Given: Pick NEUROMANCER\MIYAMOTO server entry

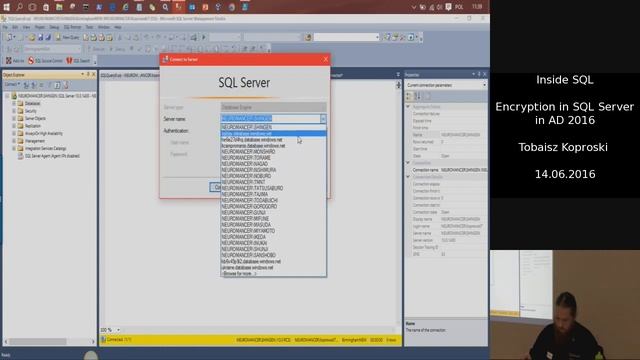Looking at the screenshot, I should click(273, 231).
